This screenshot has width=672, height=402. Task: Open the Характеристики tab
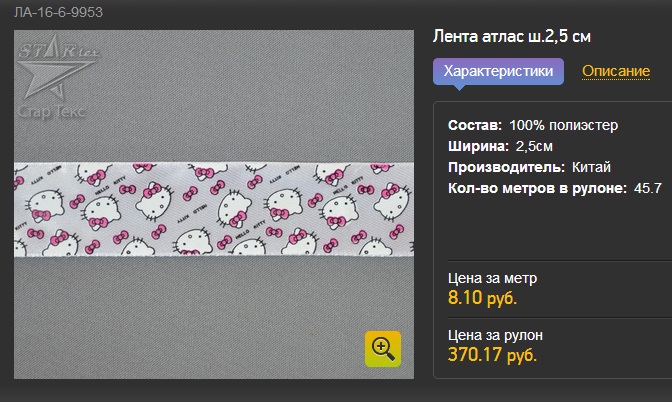(x=498, y=71)
